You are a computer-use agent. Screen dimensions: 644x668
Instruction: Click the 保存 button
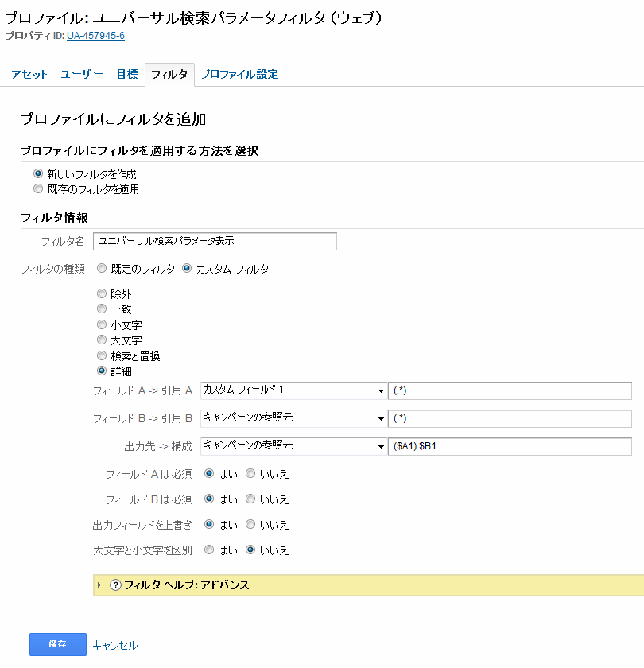click(x=57, y=644)
